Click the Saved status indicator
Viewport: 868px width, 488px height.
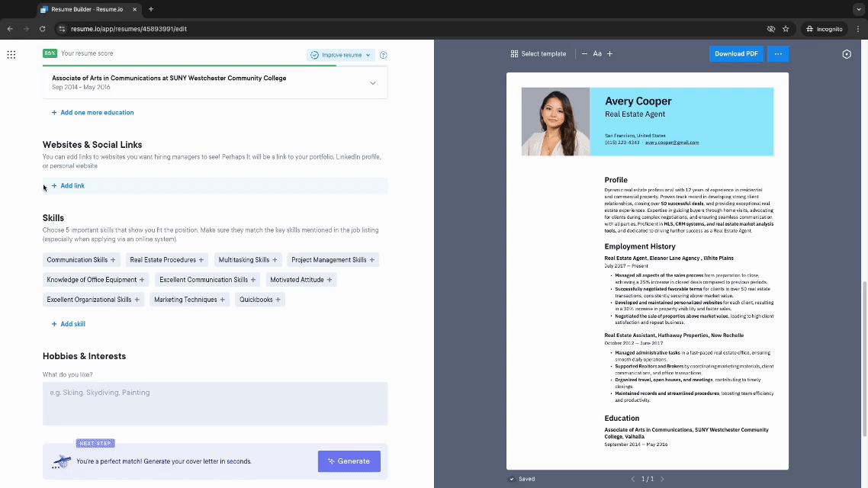(x=521, y=479)
